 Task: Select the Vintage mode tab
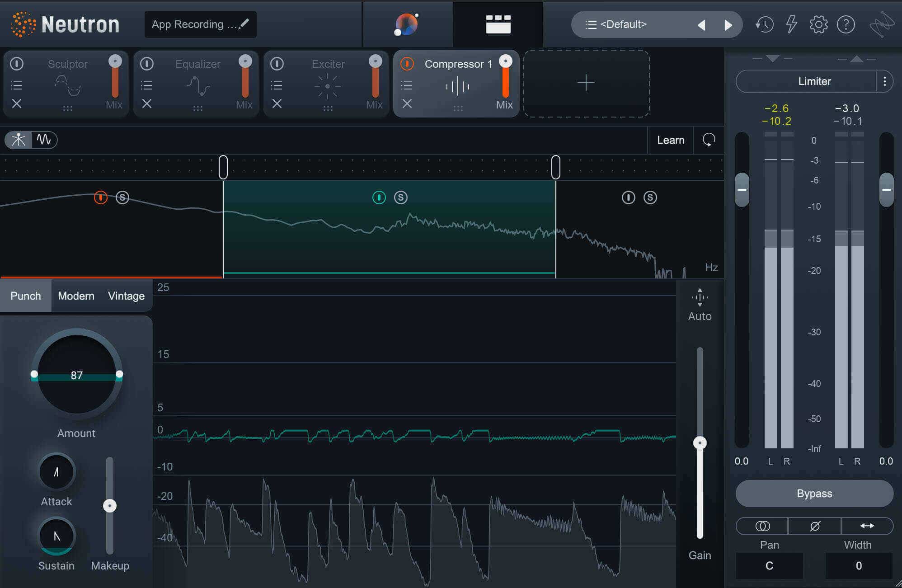(126, 296)
